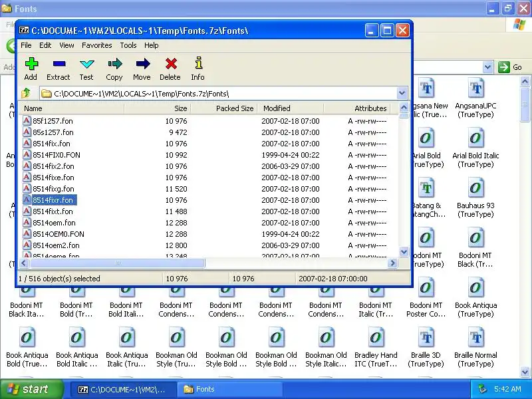Select Braille Normal font icon
This screenshot has width=532, height=399.
[x=475, y=338]
